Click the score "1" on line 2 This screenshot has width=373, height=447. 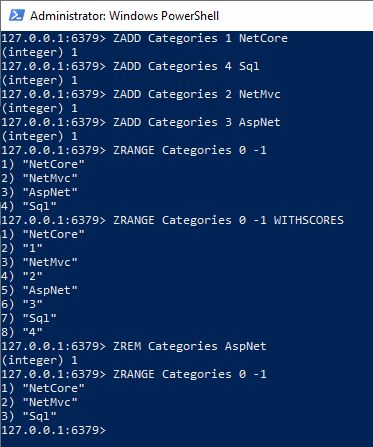pyautogui.click(x=33, y=248)
